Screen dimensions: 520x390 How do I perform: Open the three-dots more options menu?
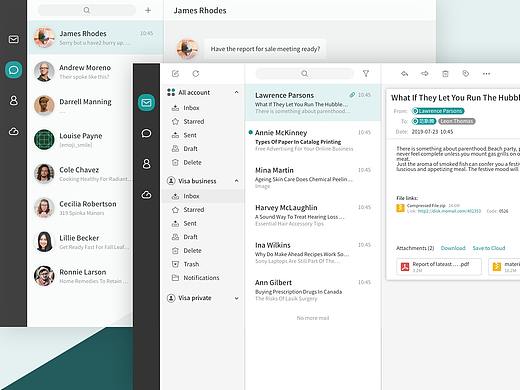tap(486, 74)
